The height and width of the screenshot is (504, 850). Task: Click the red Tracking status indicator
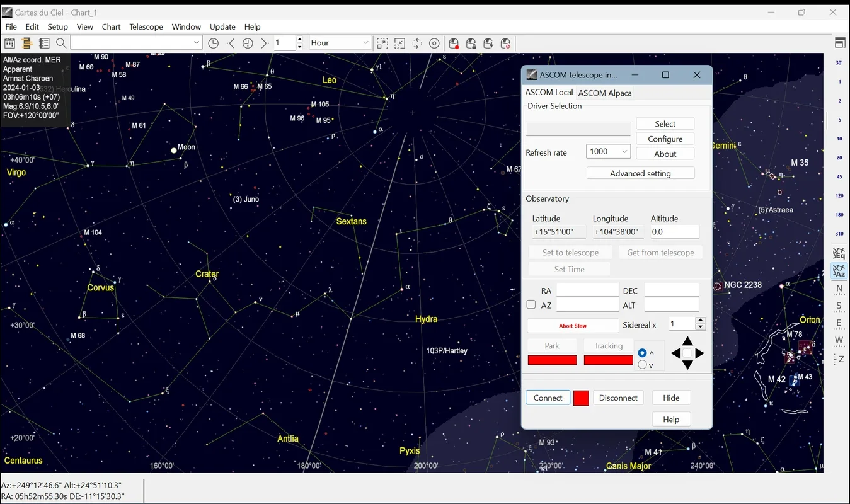coord(609,360)
